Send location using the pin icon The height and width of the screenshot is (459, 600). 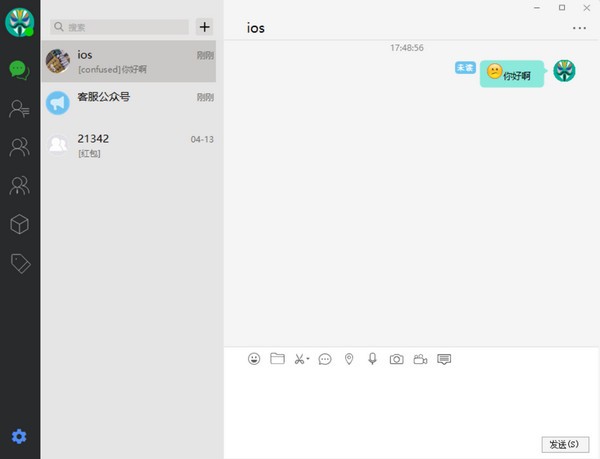pyautogui.click(x=349, y=359)
